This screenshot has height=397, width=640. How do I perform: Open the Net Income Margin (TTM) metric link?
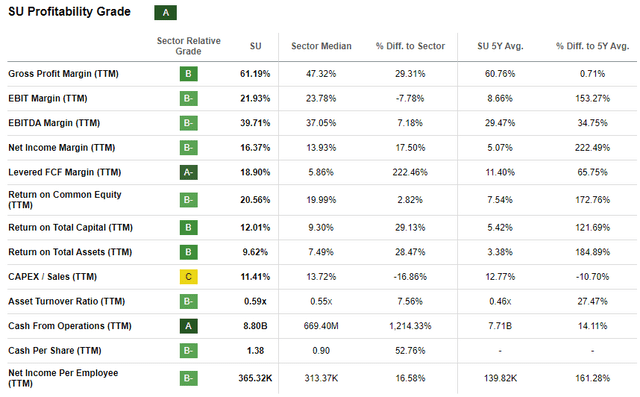coord(62,148)
